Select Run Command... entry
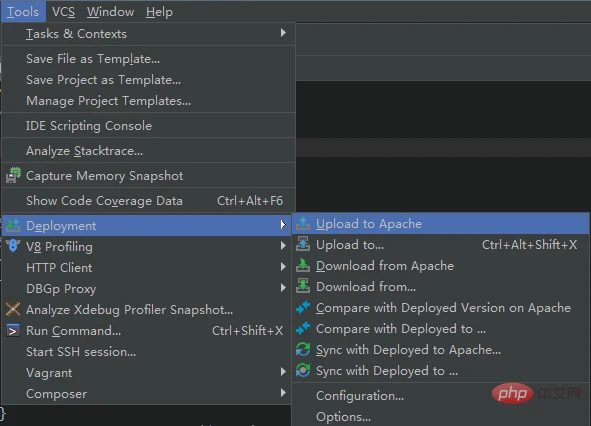 tap(146, 331)
